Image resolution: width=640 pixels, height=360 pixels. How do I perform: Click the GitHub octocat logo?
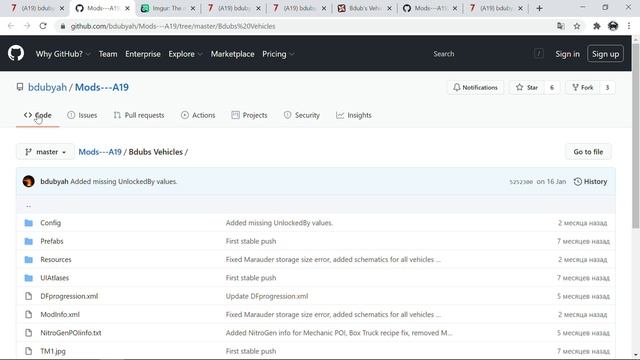point(16,53)
